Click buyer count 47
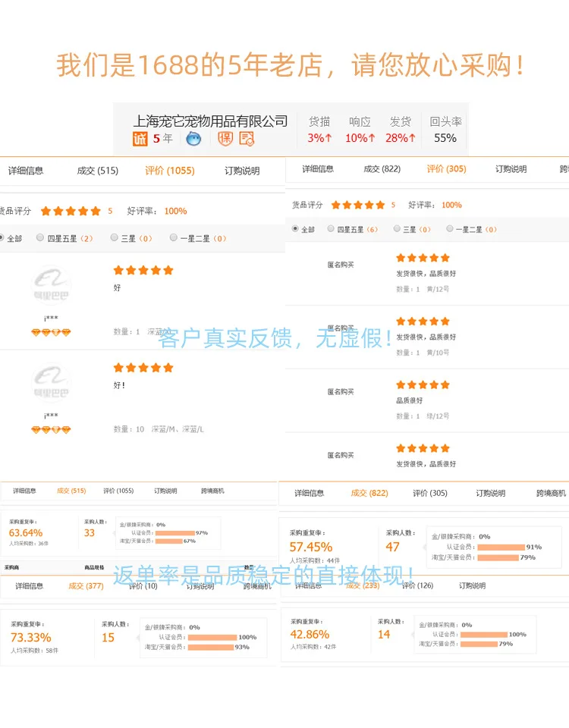569x728 pixels. [392, 547]
